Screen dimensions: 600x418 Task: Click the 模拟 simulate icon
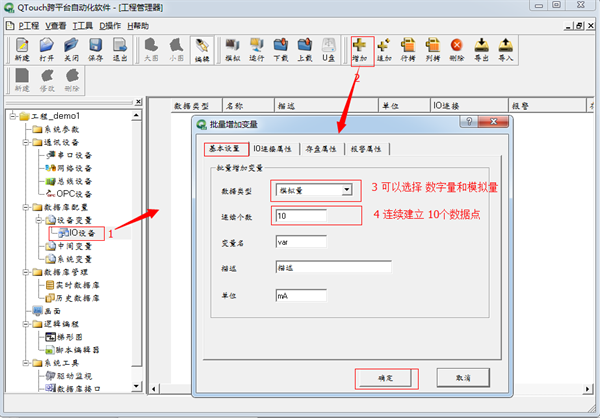point(231,49)
